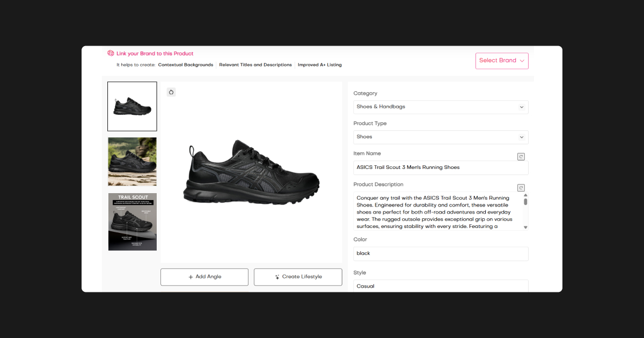Click the Item Name input field
644x338 pixels.
441,167
